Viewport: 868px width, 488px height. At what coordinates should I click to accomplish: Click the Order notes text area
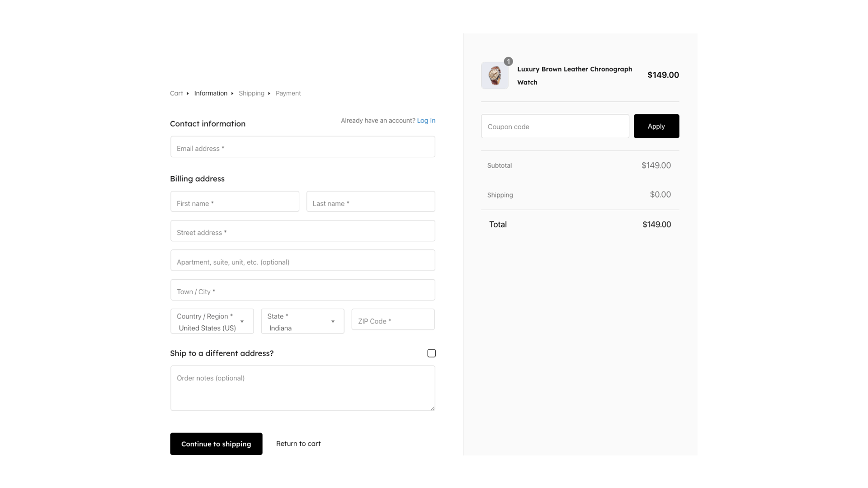[302, 388]
